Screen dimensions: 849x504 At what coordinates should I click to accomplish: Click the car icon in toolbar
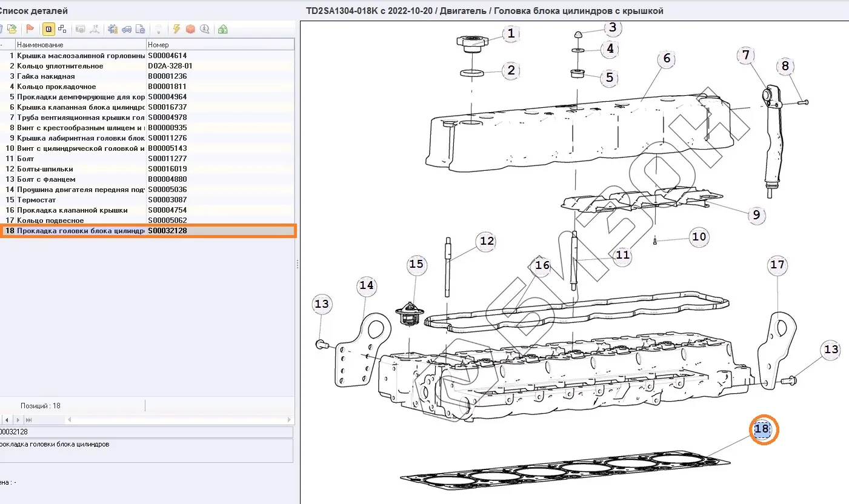127,29
